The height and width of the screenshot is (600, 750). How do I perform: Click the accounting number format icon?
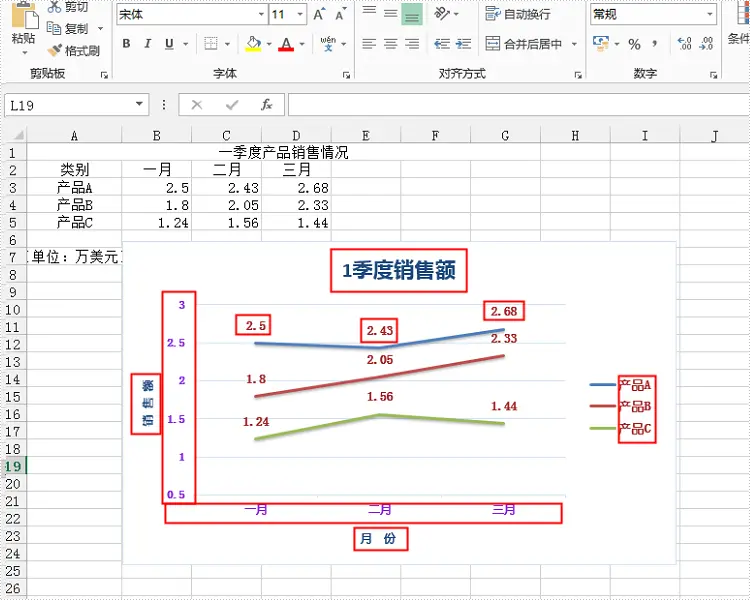(x=601, y=44)
